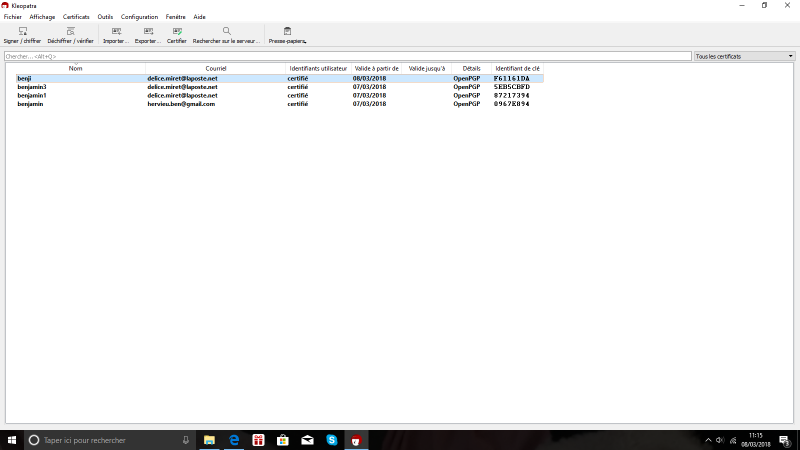Open the Configuration menu

click(x=139, y=17)
